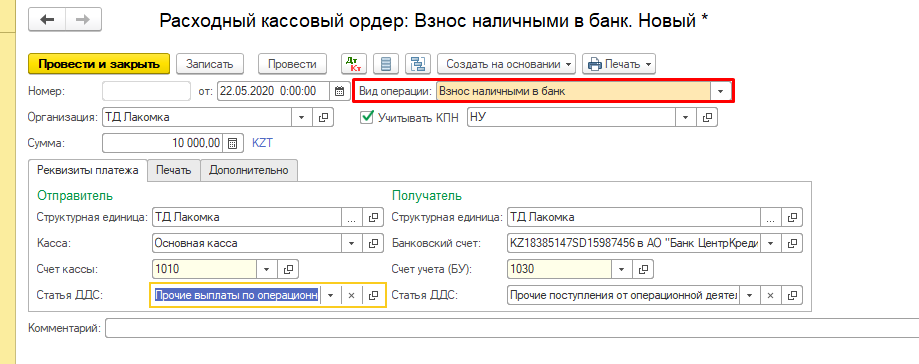Click the Отправитель section heading
Screen dimensions: 919x364
(x=75, y=196)
